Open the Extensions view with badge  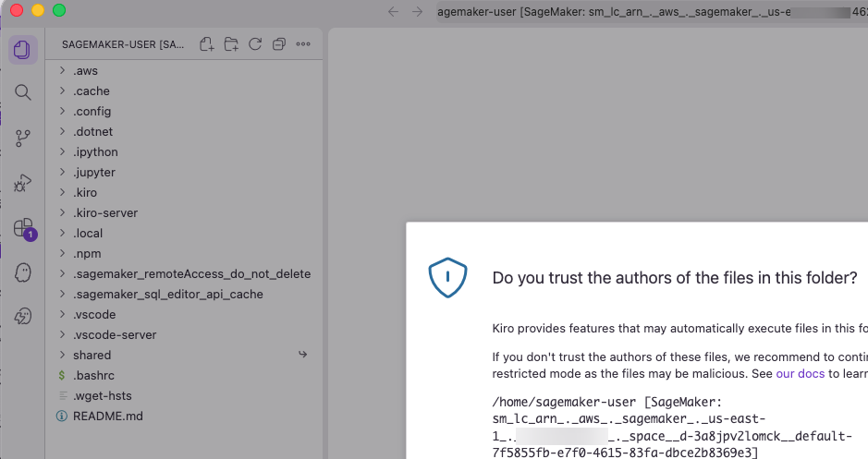pyautogui.click(x=24, y=228)
